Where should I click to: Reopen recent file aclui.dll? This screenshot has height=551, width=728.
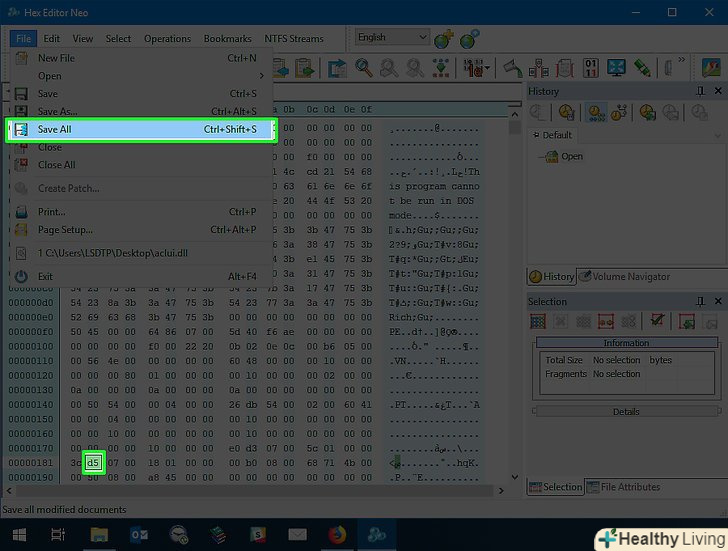[x=141, y=253]
